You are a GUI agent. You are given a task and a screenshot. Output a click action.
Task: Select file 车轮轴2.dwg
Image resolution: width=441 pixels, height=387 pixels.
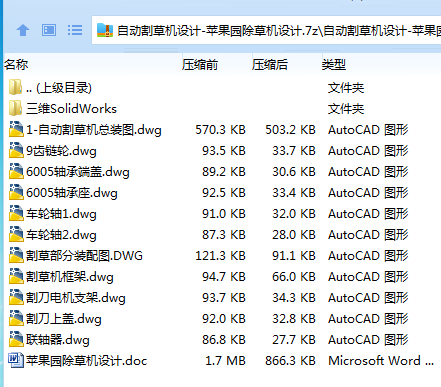click(x=61, y=235)
